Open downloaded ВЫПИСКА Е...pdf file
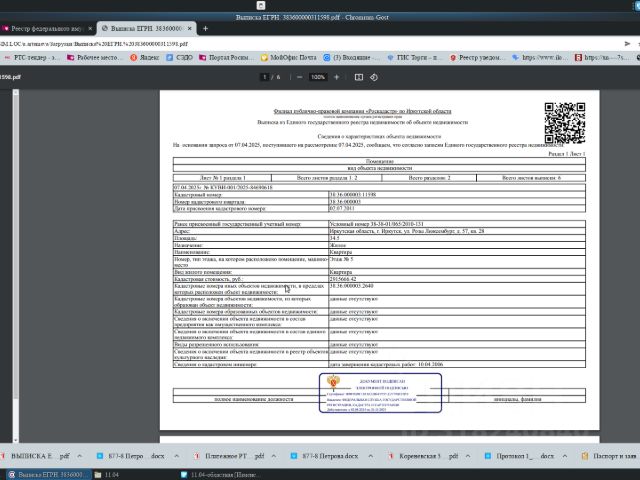 36,456
